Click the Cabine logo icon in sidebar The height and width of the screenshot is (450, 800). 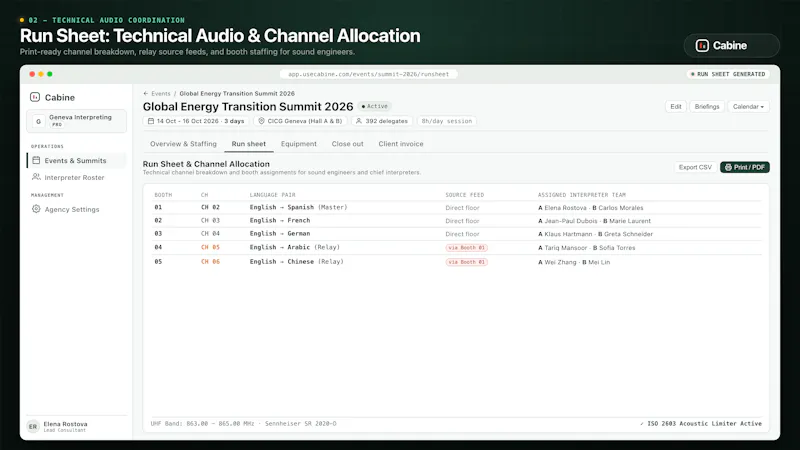[x=35, y=97]
